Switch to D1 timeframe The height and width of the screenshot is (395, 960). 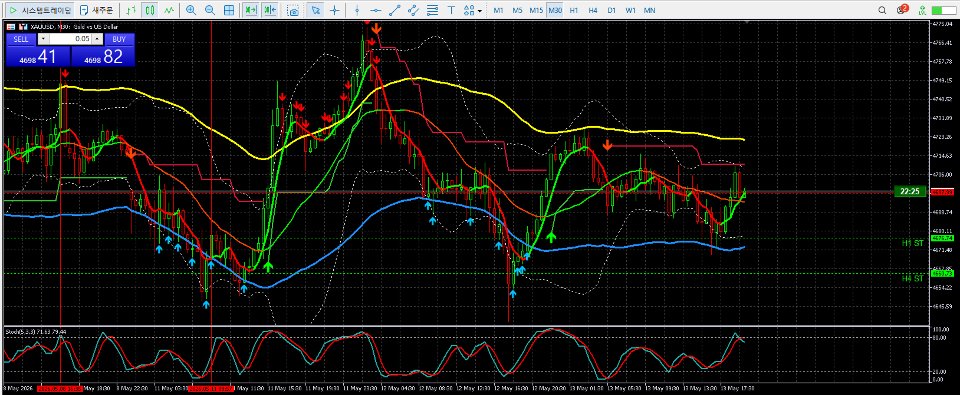(612, 10)
